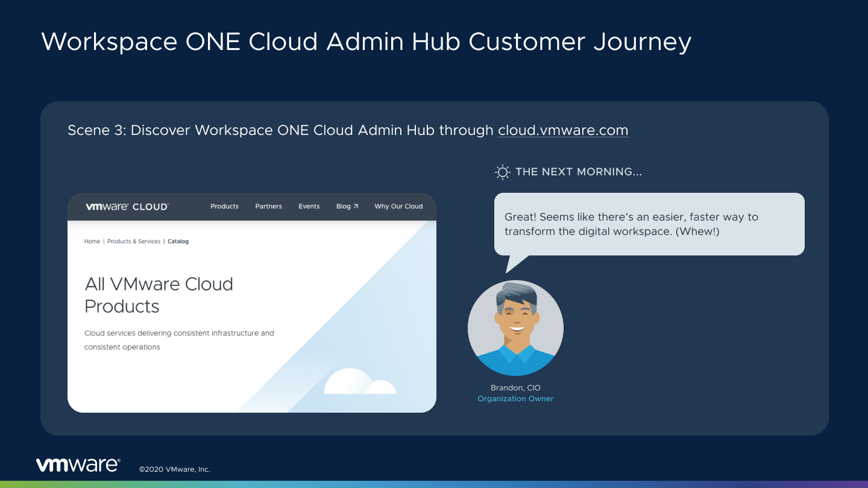
Task: Select the Catalog breadcrumb
Action: click(178, 241)
